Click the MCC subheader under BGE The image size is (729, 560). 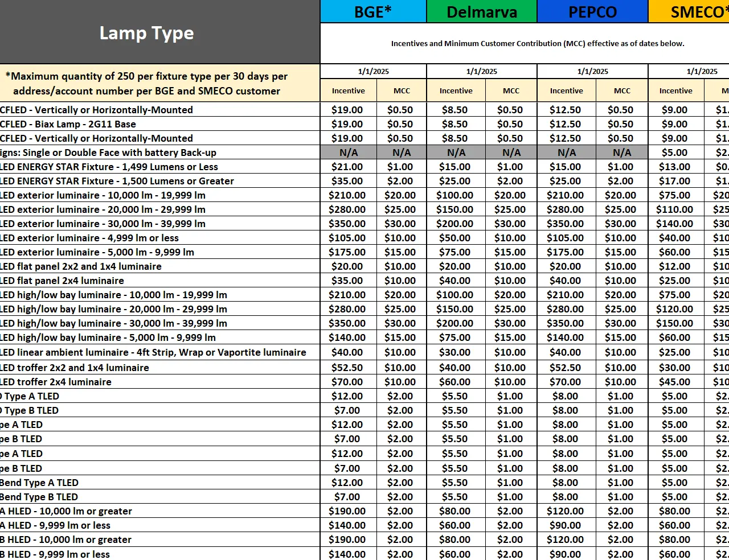click(402, 90)
